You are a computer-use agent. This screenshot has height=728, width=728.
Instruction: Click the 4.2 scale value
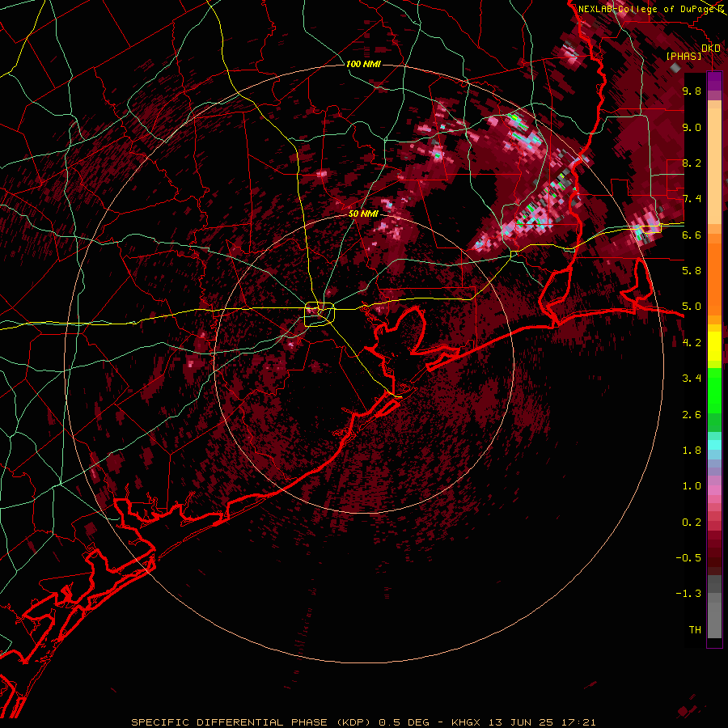click(x=692, y=343)
